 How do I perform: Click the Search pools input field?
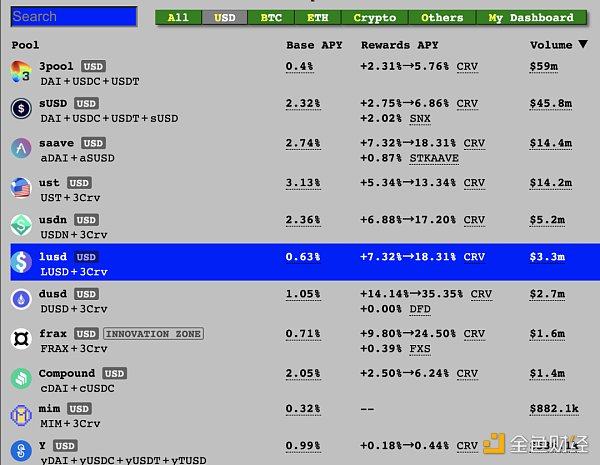point(74,16)
